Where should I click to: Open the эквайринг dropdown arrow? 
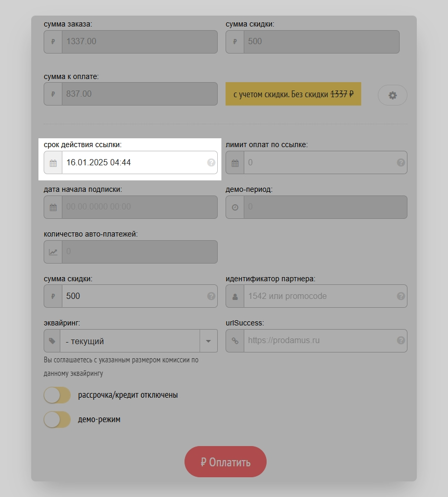point(208,341)
